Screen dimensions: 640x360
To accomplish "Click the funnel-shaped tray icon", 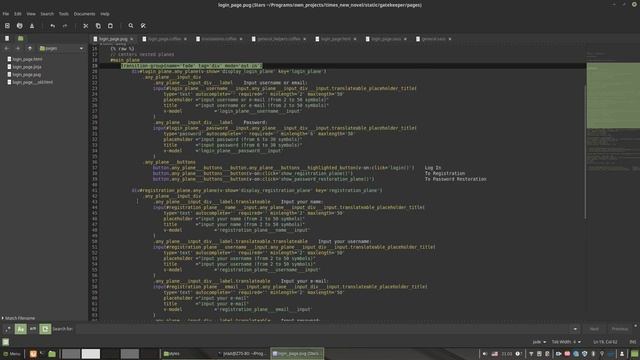I will pyautogui.click(x=531, y=353).
